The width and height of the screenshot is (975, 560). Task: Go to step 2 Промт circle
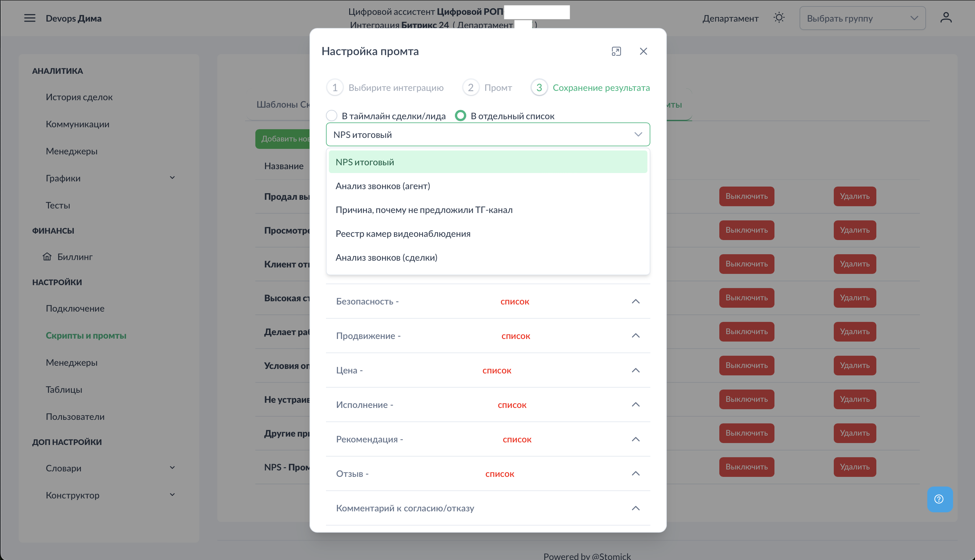(x=470, y=88)
